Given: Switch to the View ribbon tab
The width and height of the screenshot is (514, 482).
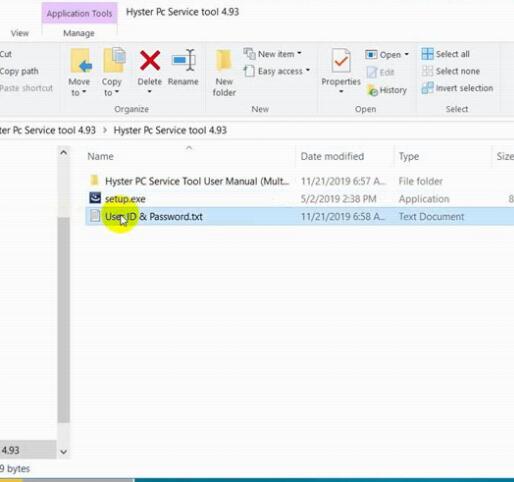Looking at the screenshot, I should (20, 33).
